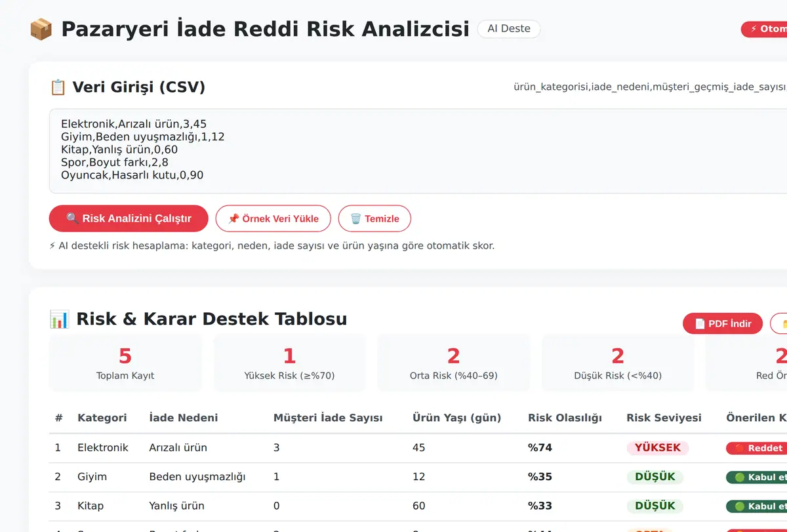Click the Reddet decision badge for Elektronik

(756, 448)
